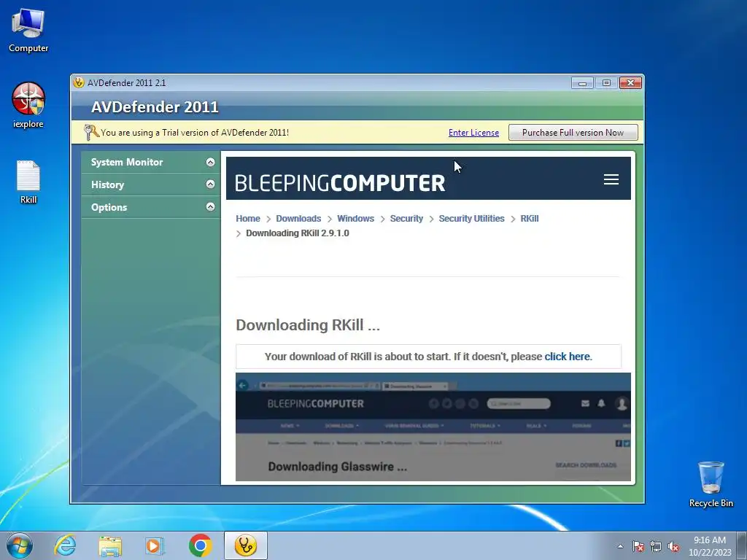The width and height of the screenshot is (747, 560).
Task: Go to Security breadcrumb
Action: click(x=406, y=219)
